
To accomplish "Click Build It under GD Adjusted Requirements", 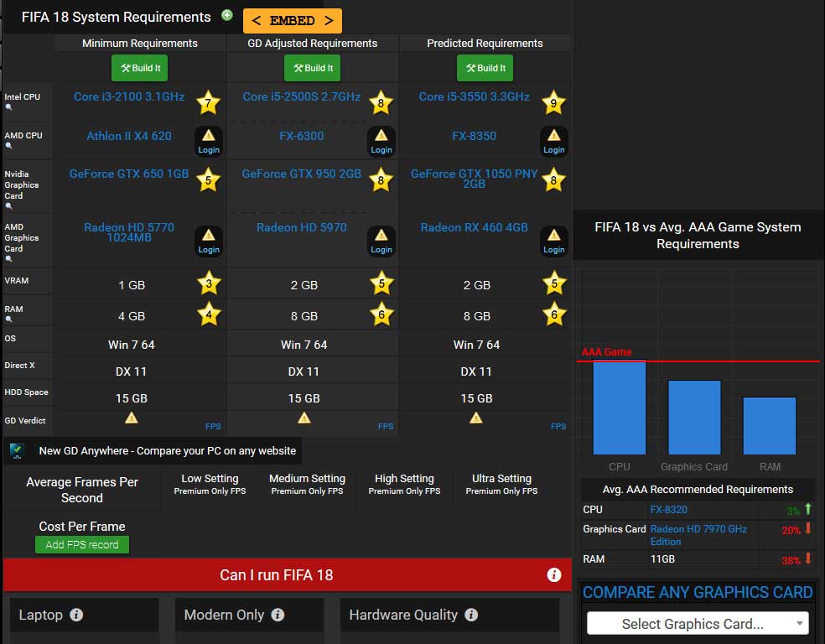I will [313, 68].
